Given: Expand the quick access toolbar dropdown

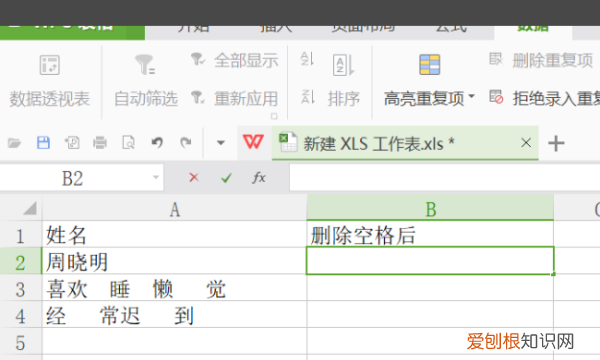Looking at the screenshot, I should tap(220, 143).
